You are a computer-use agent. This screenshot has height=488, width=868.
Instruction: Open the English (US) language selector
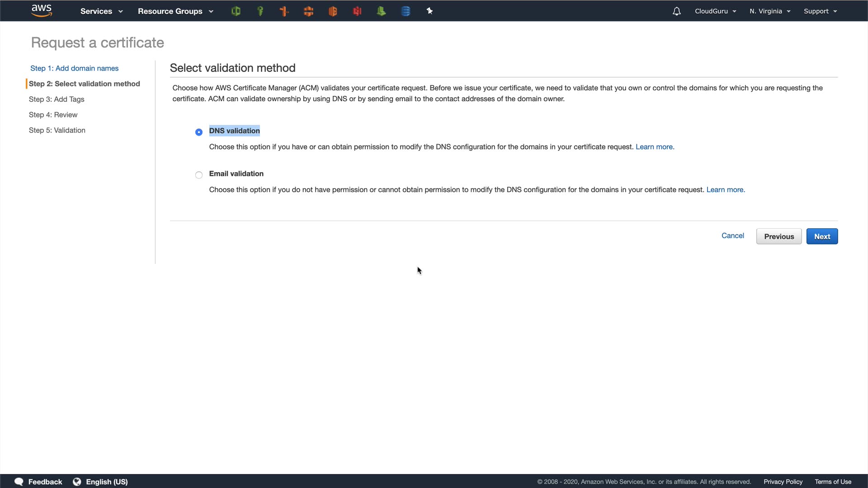click(101, 482)
